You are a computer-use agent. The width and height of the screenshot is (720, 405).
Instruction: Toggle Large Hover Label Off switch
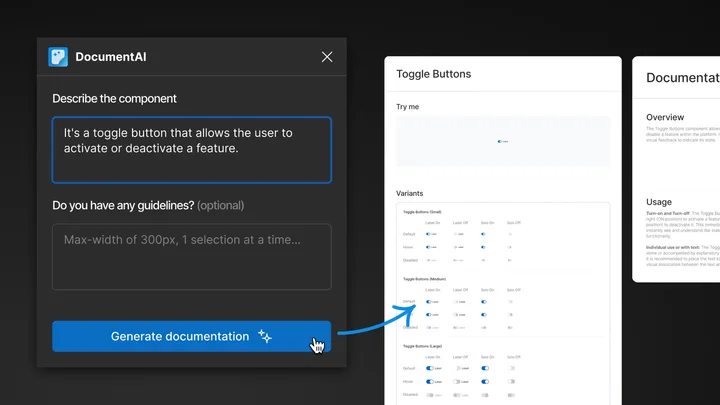[x=457, y=382]
